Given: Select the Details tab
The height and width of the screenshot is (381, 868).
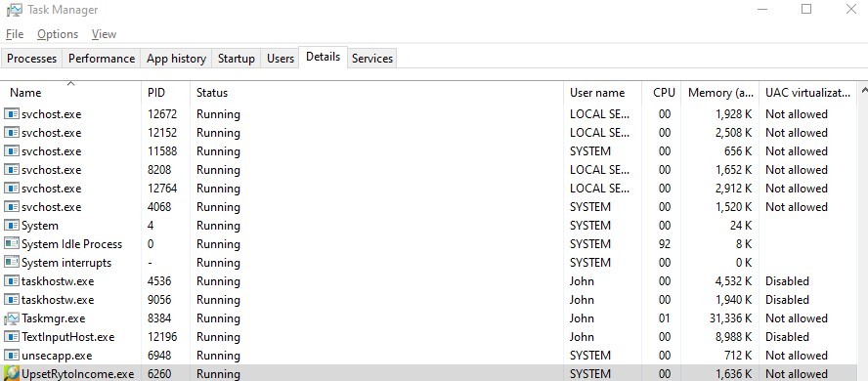Looking at the screenshot, I should (323, 57).
